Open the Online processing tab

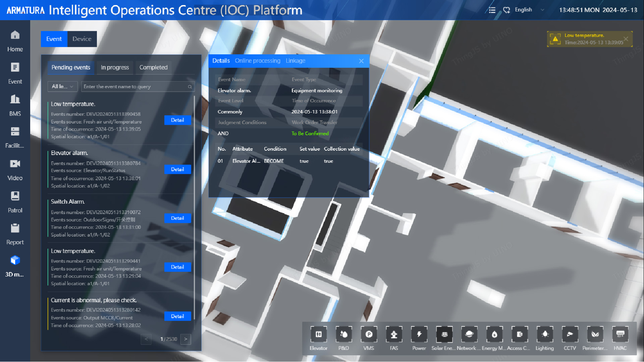tap(257, 61)
